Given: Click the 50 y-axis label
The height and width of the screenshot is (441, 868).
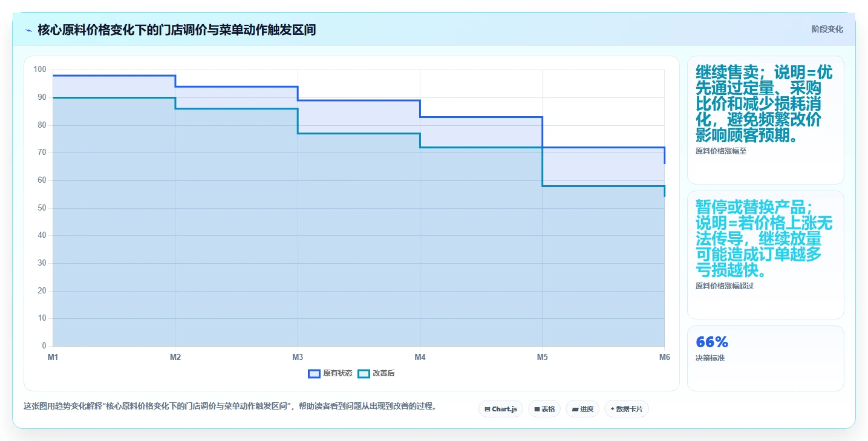Looking at the screenshot, I should tap(42, 208).
